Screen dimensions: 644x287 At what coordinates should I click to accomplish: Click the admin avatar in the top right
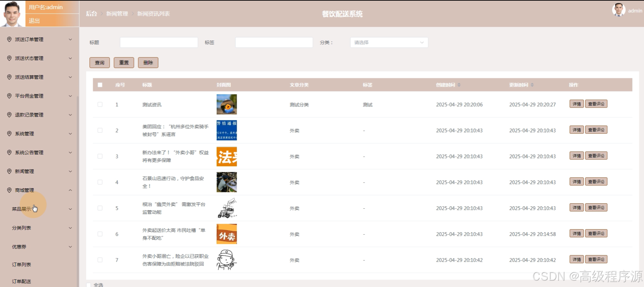[618, 10]
